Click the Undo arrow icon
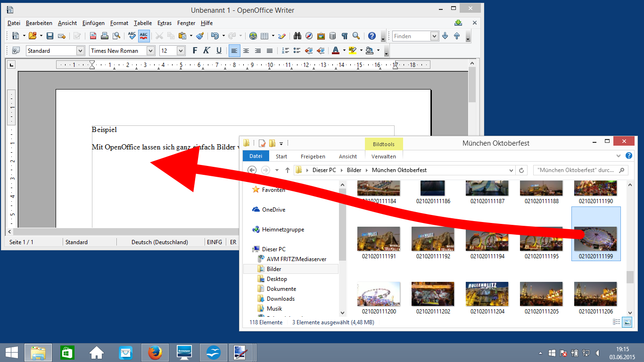Screen dimensions: 644x362 coord(215,36)
